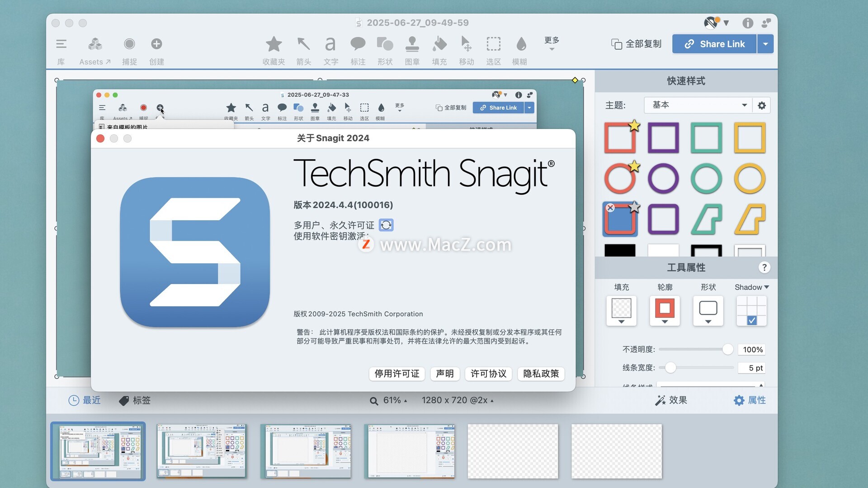Click the opacity 100% value field
The height and width of the screenshot is (488, 868).
click(x=752, y=350)
